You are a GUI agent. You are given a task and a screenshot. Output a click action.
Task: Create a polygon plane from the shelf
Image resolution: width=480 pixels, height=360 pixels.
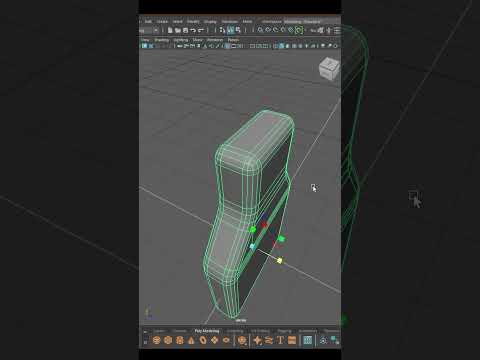tap(215, 340)
